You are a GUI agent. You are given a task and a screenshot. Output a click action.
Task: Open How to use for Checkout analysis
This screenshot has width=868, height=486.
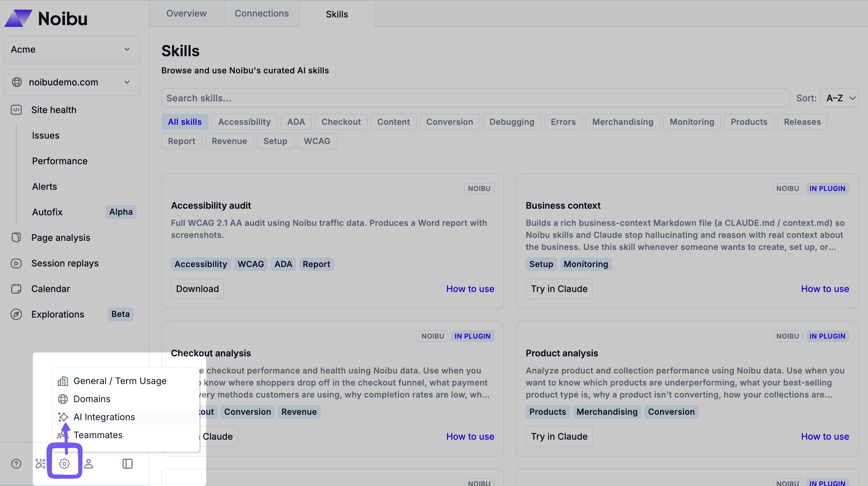point(470,436)
